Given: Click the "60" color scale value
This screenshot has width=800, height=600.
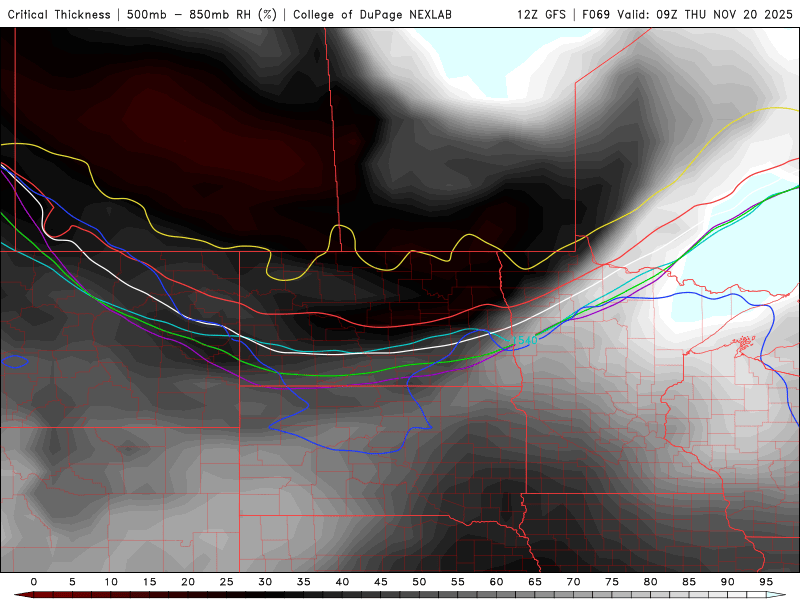Looking at the screenshot, I should 496,582.
